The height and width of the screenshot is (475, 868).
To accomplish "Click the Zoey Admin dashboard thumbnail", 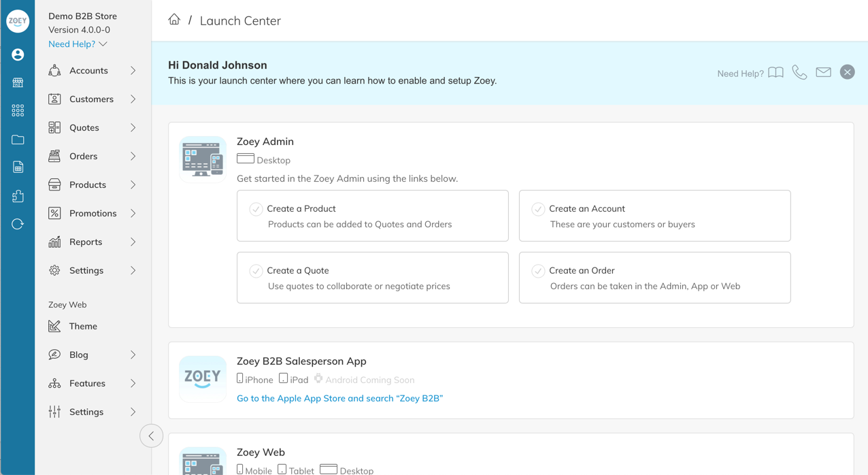I will coord(203,159).
